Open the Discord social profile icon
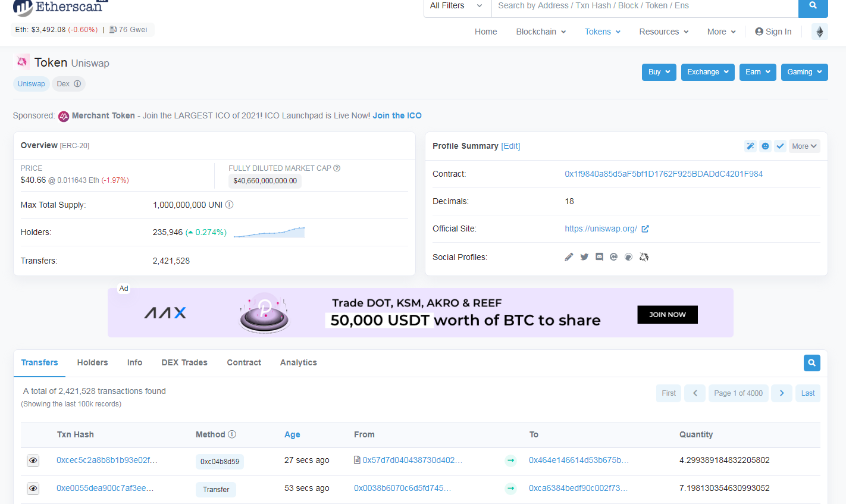 pyautogui.click(x=599, y=257)
